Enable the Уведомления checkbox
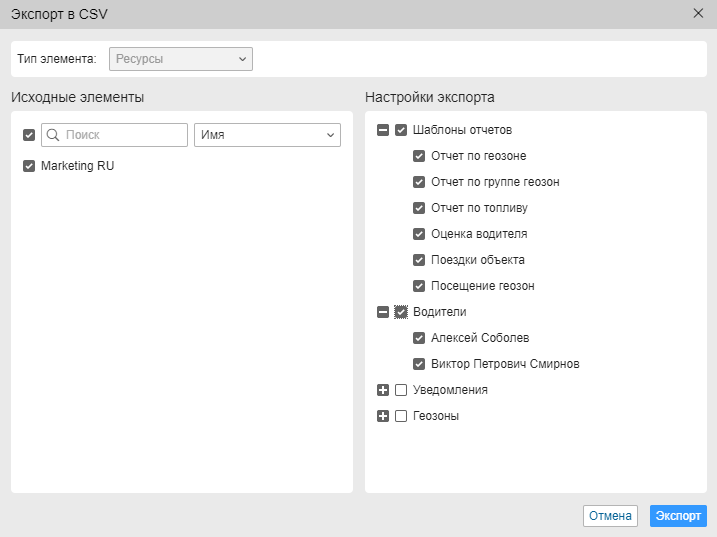Screen dimensions: 717x537 (401, 390)
